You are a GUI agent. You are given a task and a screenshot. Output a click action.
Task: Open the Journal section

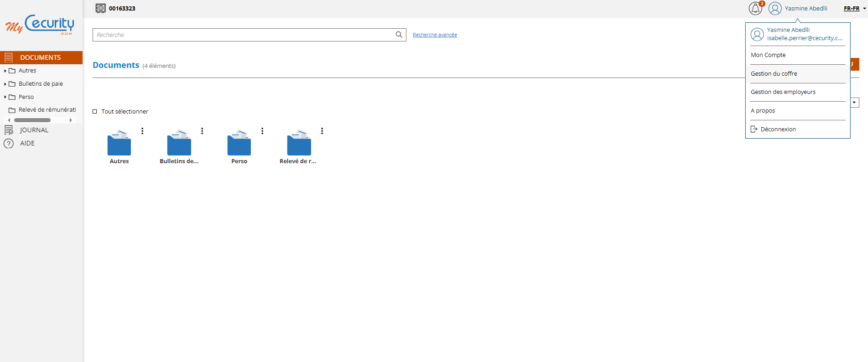(34, 130)
